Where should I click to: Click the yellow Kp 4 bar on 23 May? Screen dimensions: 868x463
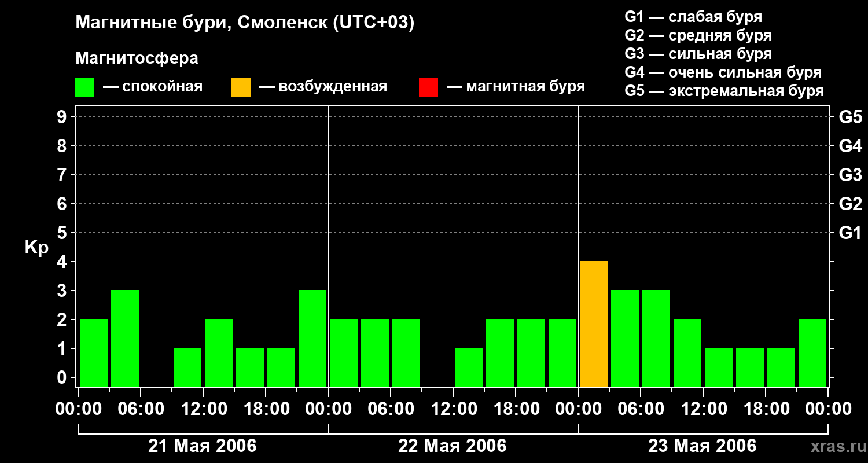click(594, 324)
